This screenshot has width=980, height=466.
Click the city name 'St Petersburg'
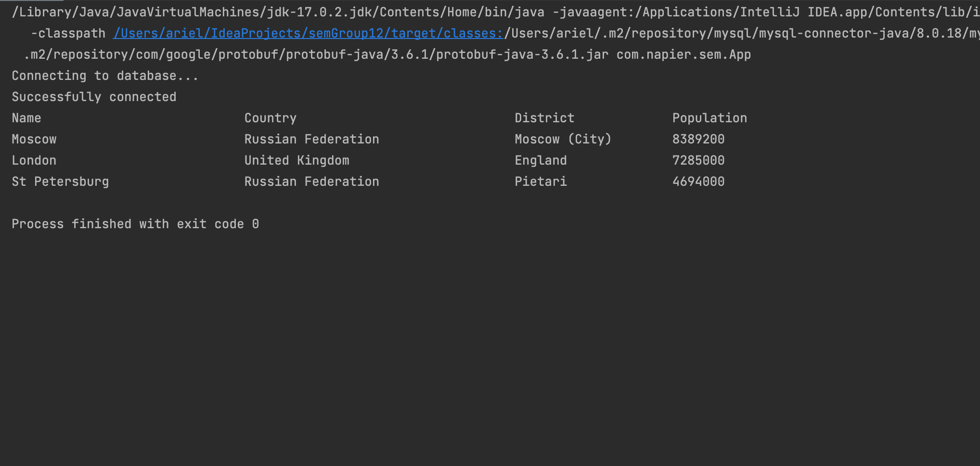(60, 181)
